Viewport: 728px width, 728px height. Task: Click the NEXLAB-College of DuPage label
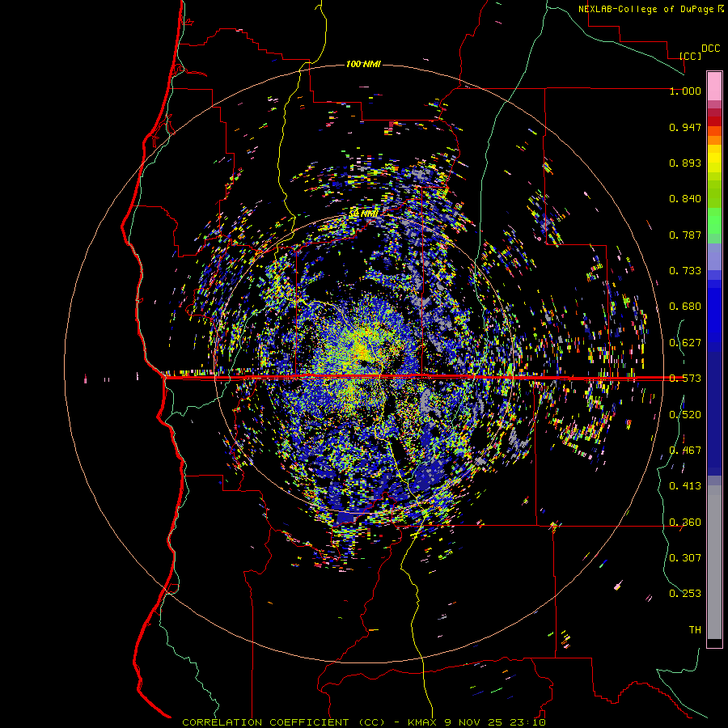(x=645, y=9)
